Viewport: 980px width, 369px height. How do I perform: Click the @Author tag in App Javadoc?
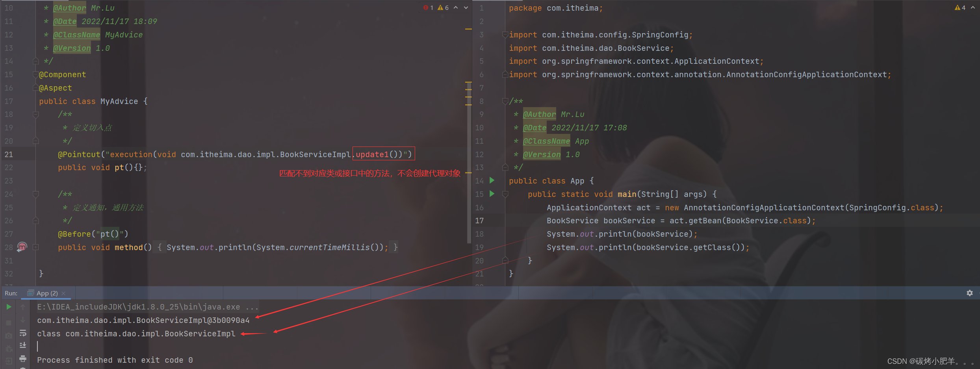coord(539,114)
